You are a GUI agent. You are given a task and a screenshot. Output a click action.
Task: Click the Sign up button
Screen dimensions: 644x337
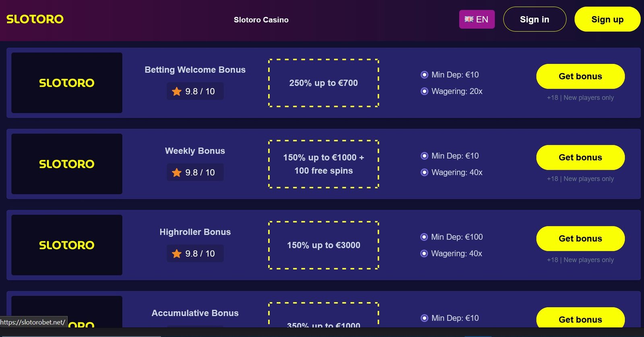pos(607,19)
